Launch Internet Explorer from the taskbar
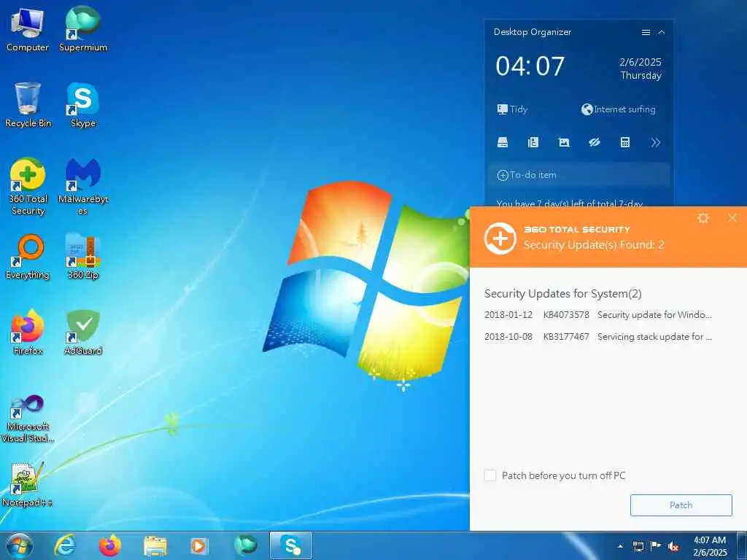The image size is (747, 560). 64,545
